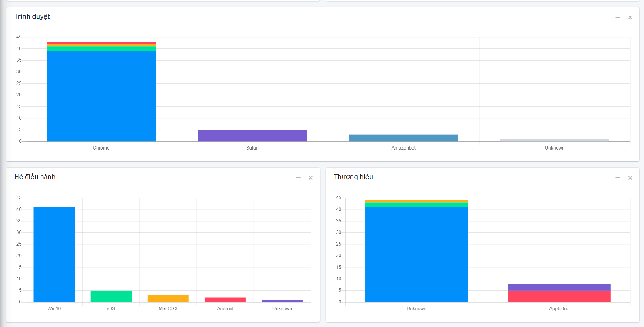This screenshot has width=644, height=327.
Task: Close the Hệ điều hành panel
Action: [311, 178]
